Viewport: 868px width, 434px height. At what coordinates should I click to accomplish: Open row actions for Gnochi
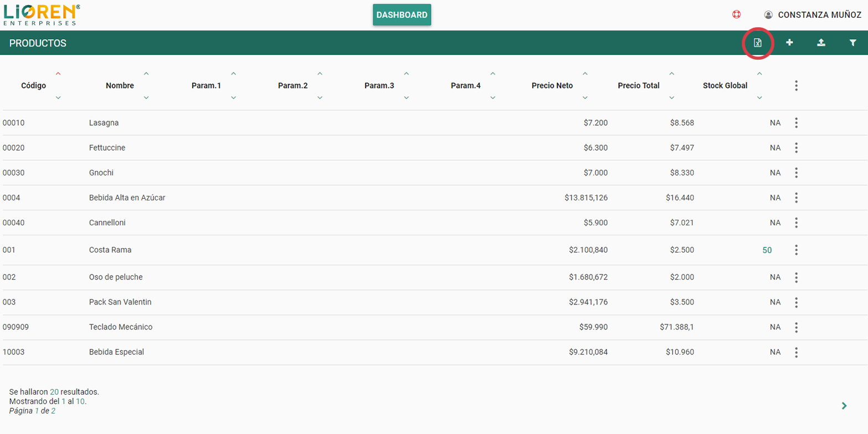(796, 173)
